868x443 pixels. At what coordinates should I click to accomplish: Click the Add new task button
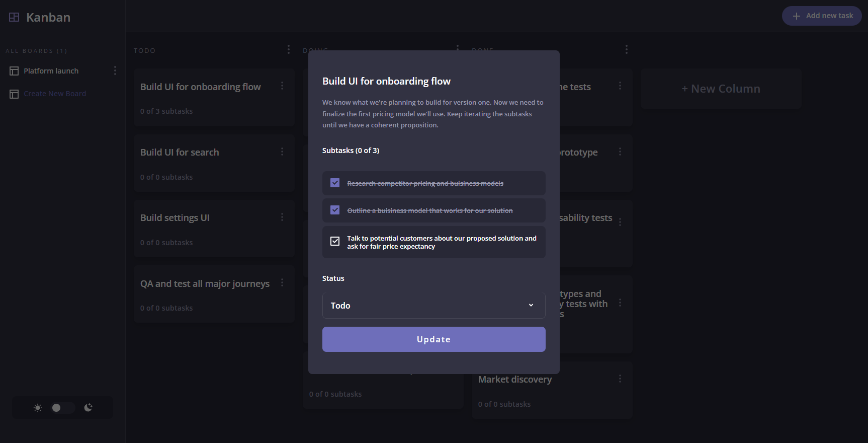point(822,16)
